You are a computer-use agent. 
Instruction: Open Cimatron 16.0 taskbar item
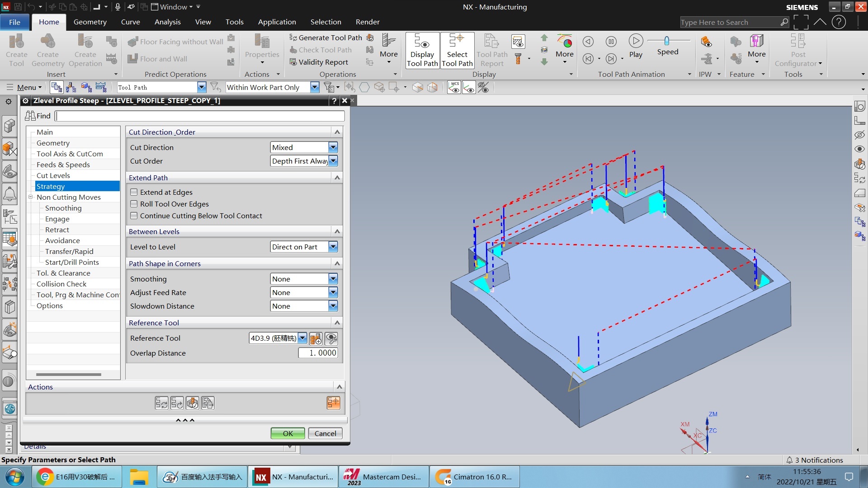coord(474,477)
